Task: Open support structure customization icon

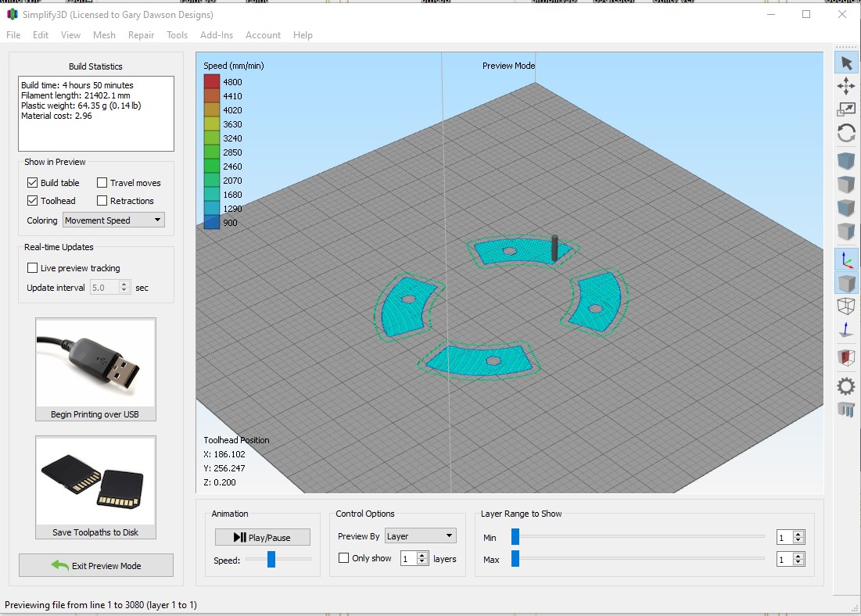Action: point(846,409)
